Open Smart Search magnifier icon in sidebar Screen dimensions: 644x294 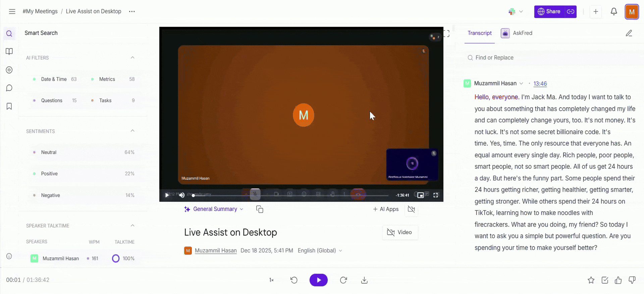pyautogui.click(x=9, y=33)
